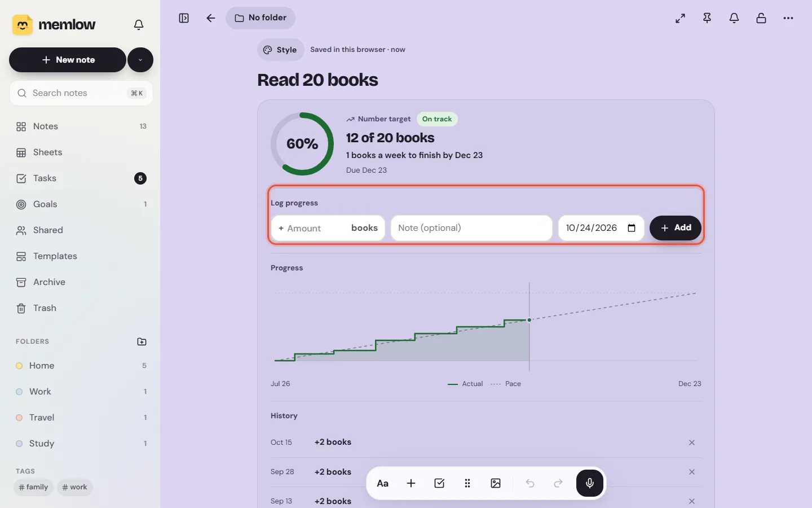Open the three-dots more options menu
812x508 pixels.
[788, 18]
